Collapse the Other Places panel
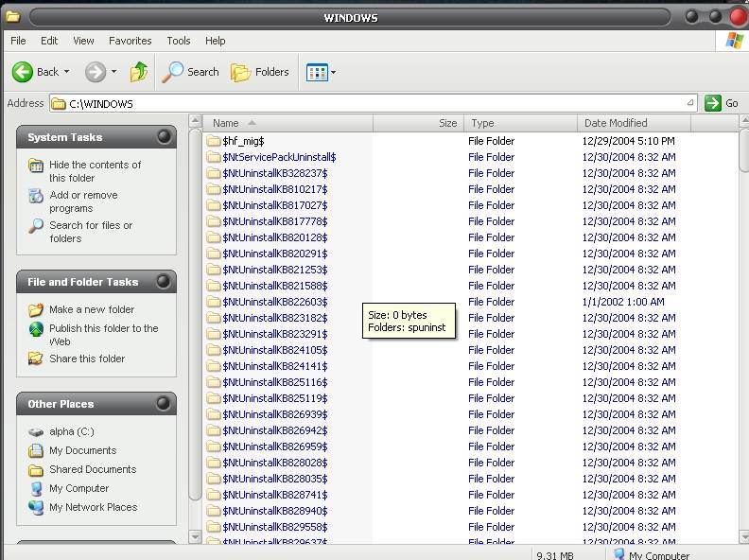Screen dimensions: 749x560 pos(165,404)
